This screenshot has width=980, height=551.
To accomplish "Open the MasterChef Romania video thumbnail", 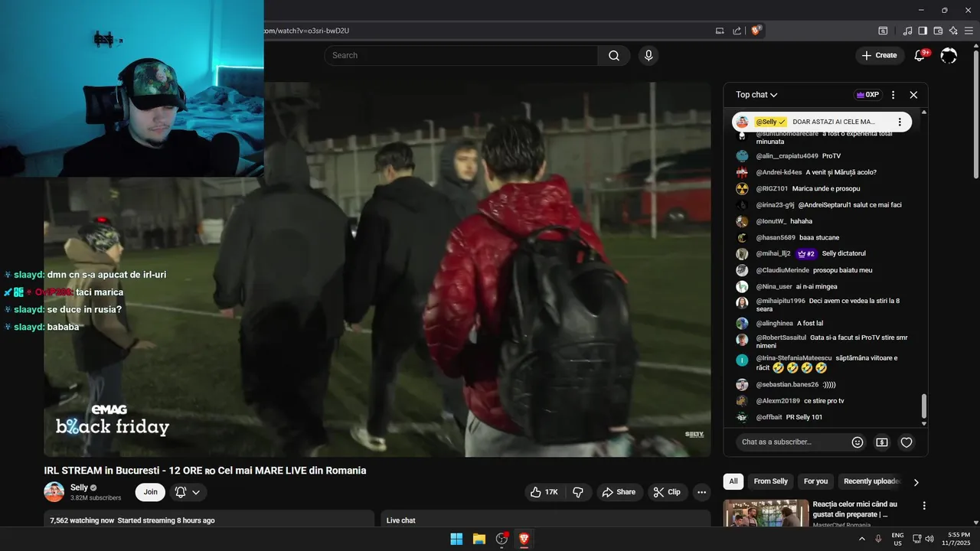I will point(766,514).
